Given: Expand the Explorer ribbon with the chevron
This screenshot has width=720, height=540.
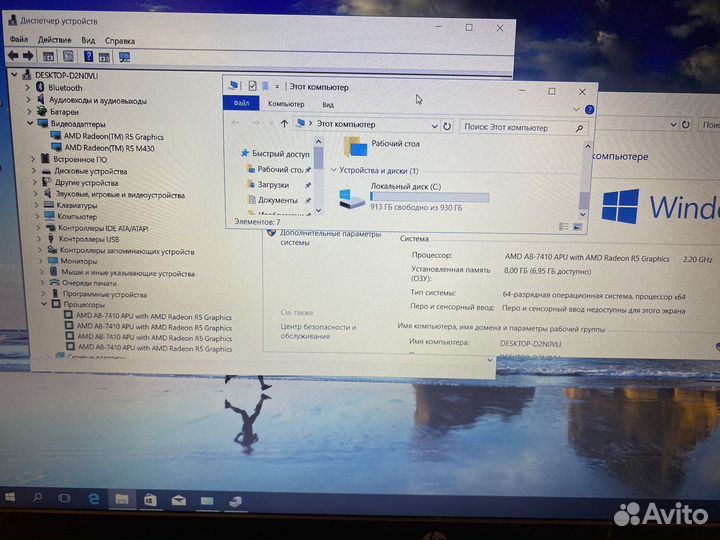Looking at the screenshot, I should tap(576, 109).
